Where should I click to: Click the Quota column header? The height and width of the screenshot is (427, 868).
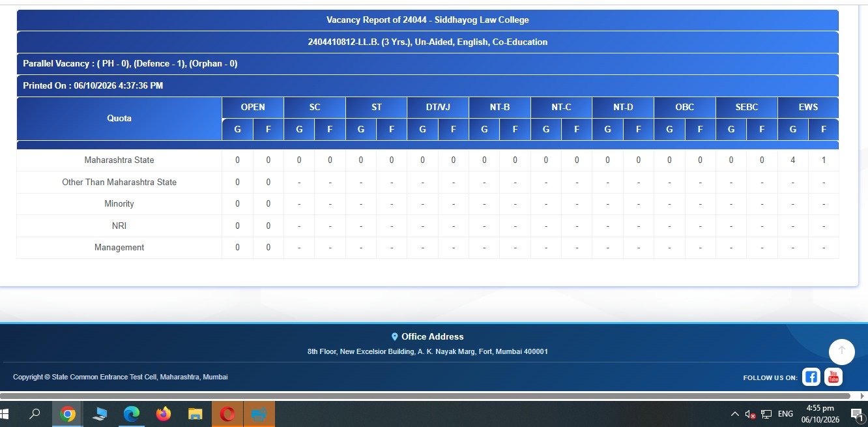coord(119,119)
